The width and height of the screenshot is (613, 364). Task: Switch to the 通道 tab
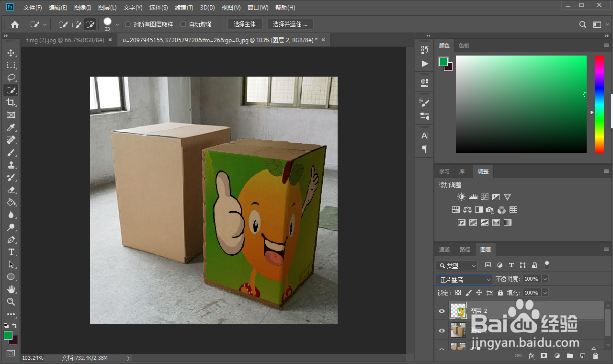click(444, 250)
